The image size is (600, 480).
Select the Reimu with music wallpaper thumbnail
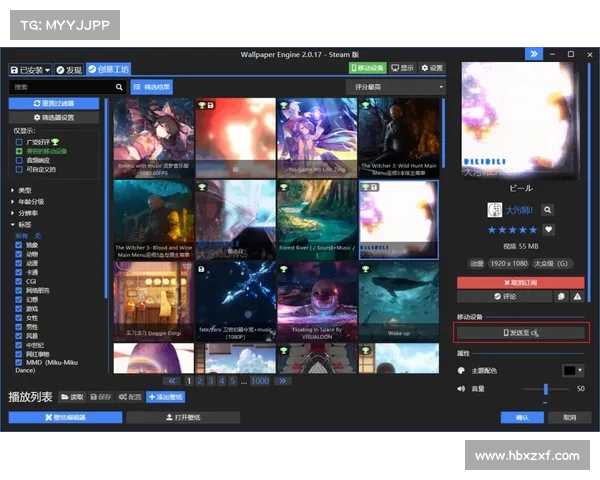coord(154,138)
